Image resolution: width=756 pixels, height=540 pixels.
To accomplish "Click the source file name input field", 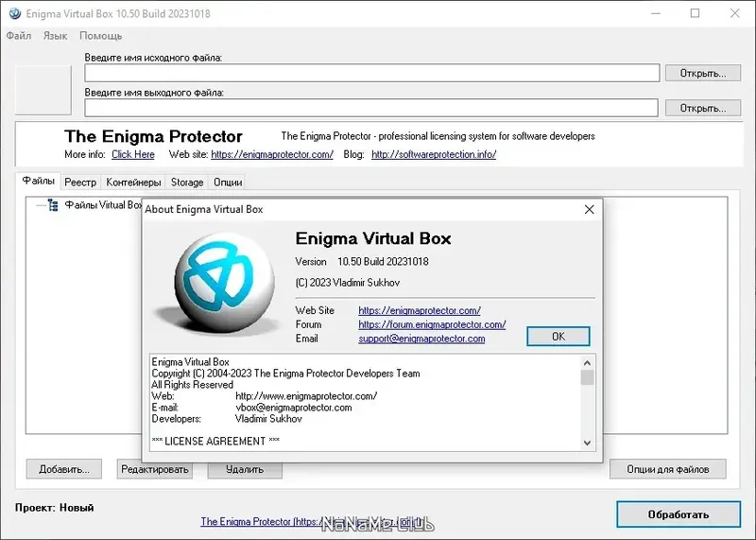I will click(x=371, y=74).
